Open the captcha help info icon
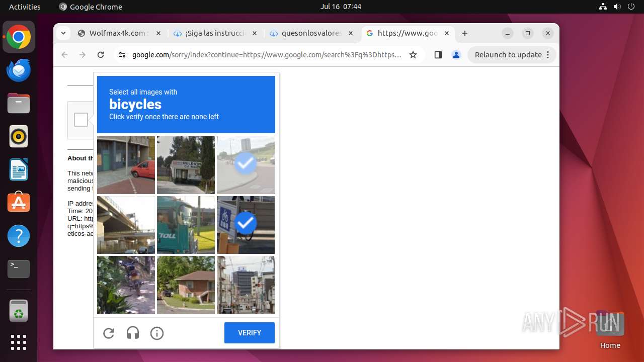 pyautogui.click(x=157, y=333)
